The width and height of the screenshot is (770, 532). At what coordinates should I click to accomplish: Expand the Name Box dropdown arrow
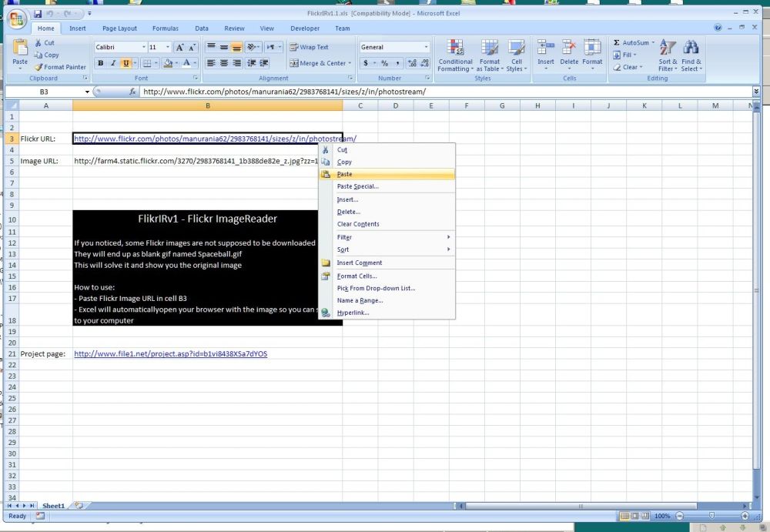pos(87,92)
